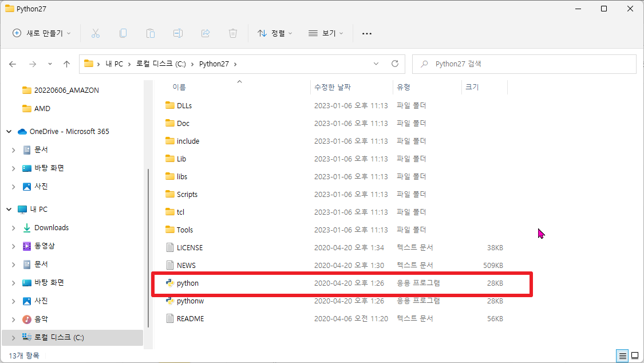Screen dimensions: 644x363
Task: Click the 동영상 video icon in sidebar
Action: [x=27, y=246]
